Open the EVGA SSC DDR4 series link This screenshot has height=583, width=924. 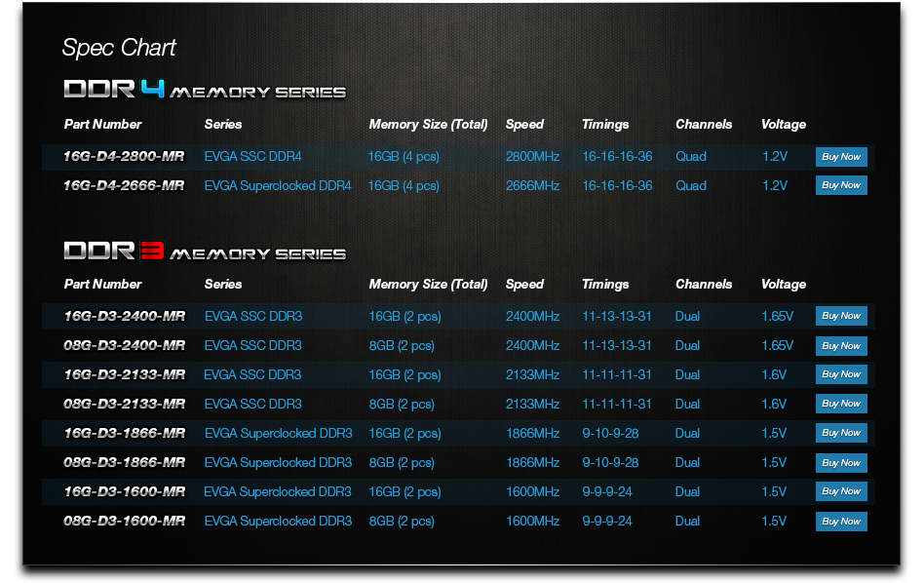point(252,156)
